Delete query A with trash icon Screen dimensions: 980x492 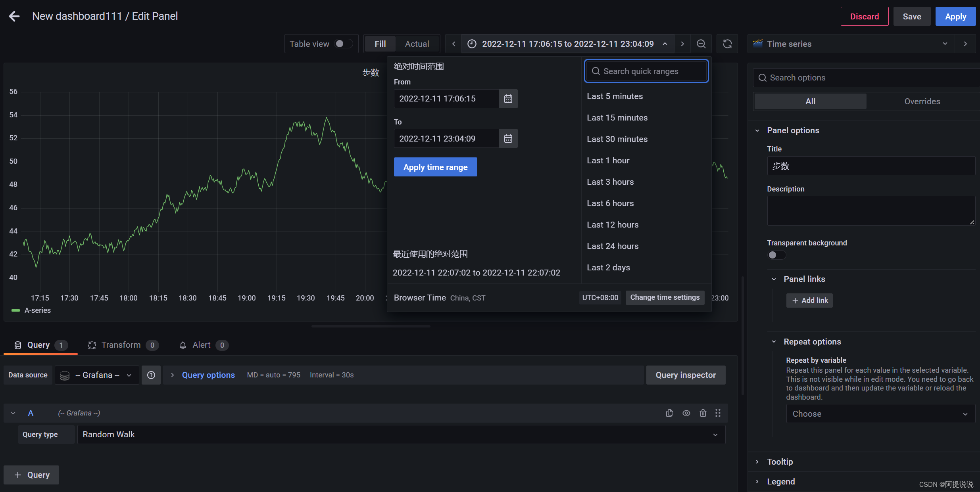click(x=703, y=413)
